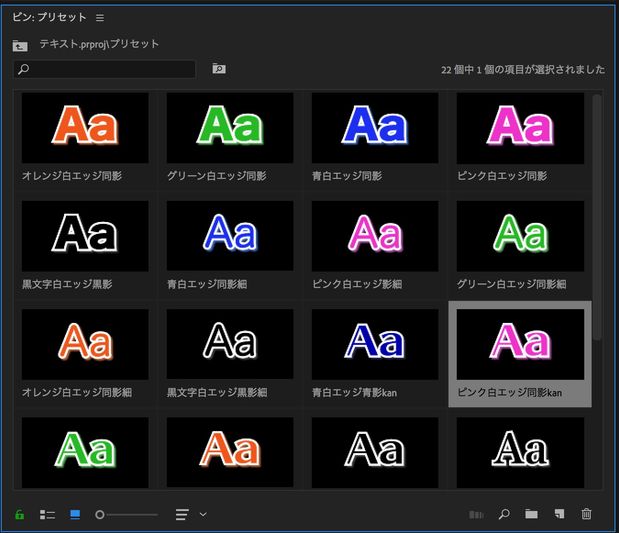Select 黒文字白エッジ黒影 preset thumbnail
Image resolution: width=619 pixels, height=533 pixels.
click(x=85, y=236)
